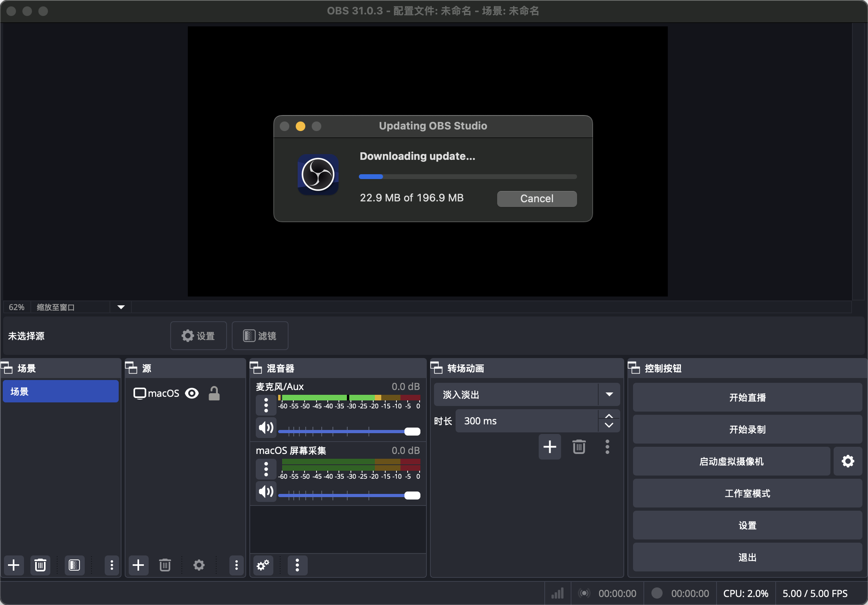Click recording status circle in status bar
Viewport: 868px width, 605px height.
point(657,593)
